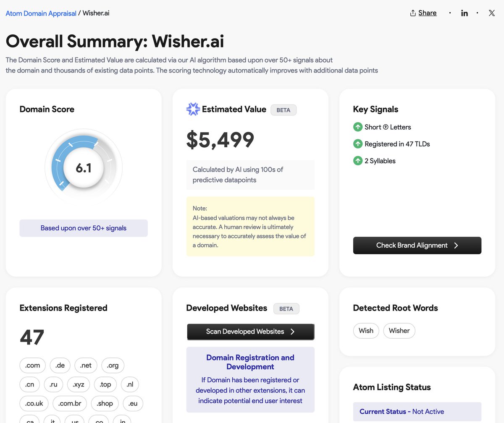
Task: Click the Domain Registration and Development heading
Action: coord(250,362)
